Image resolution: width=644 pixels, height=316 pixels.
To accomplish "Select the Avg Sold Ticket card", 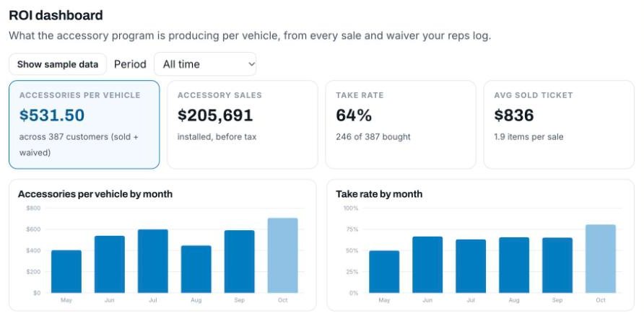I will (559, 124).
